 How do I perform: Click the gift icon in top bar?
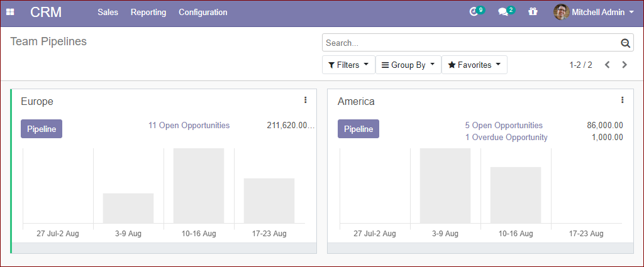click(533, 12)
